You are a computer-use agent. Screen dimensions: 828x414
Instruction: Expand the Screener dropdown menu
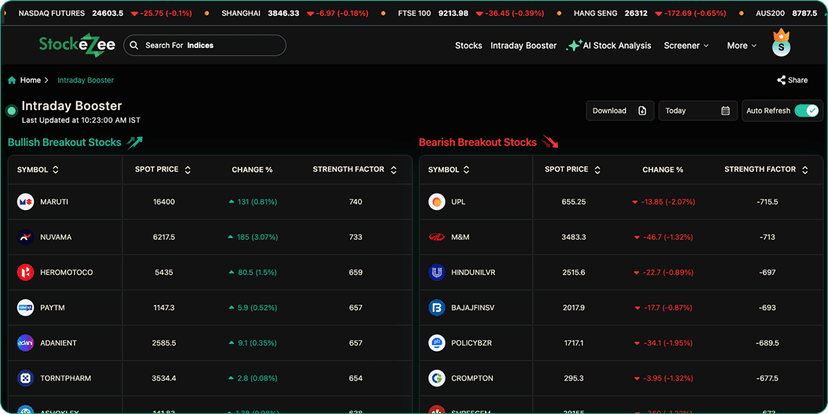click(x=686, y=46)
